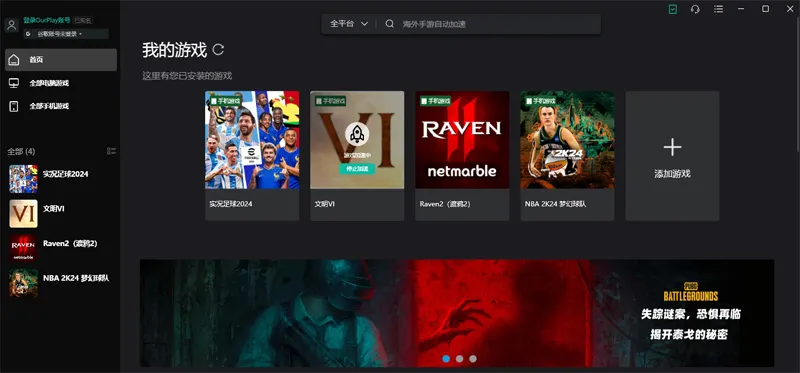The image size is (800, 373).
Task: Click the refresh icon beside 我的游戏
Action: click(x=218, y=49)
